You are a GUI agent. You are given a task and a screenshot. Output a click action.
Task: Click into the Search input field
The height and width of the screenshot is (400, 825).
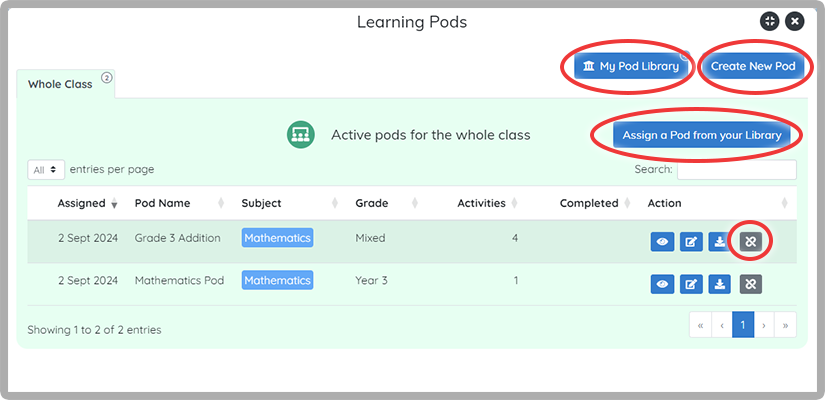tap(736, 170)
